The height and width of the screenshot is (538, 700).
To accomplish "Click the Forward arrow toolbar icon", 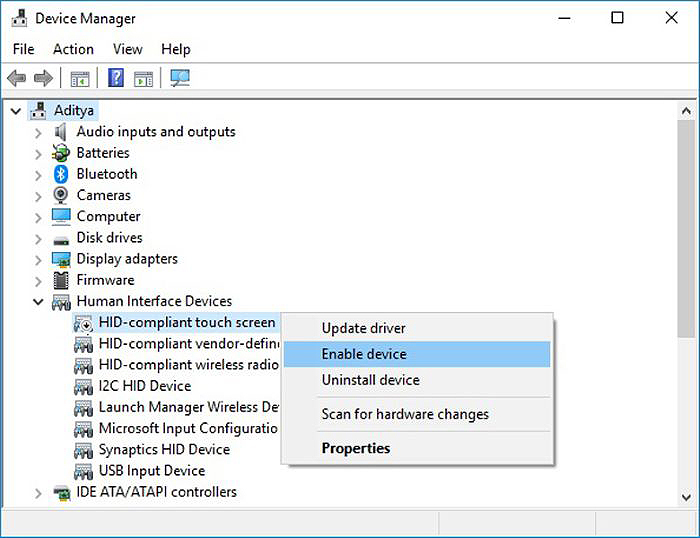I will tap(43, 78).
